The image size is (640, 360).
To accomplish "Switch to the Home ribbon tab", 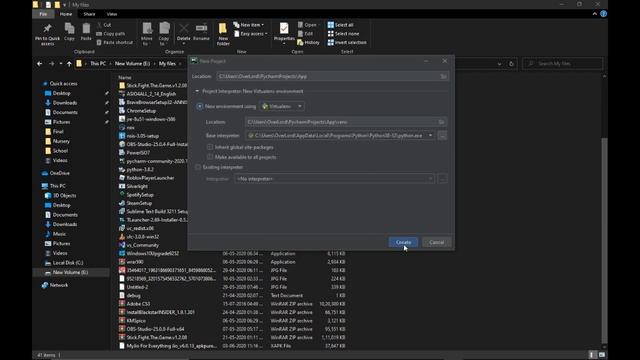I will (66, 14).
